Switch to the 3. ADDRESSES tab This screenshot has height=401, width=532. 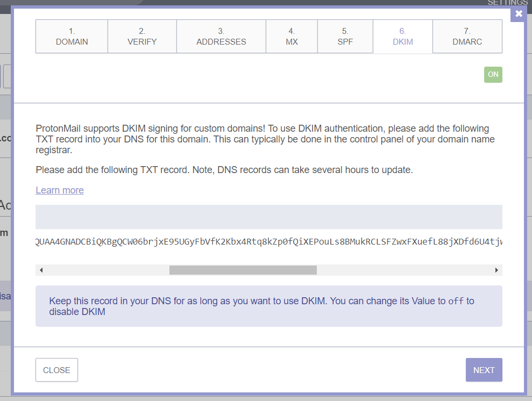221,36
